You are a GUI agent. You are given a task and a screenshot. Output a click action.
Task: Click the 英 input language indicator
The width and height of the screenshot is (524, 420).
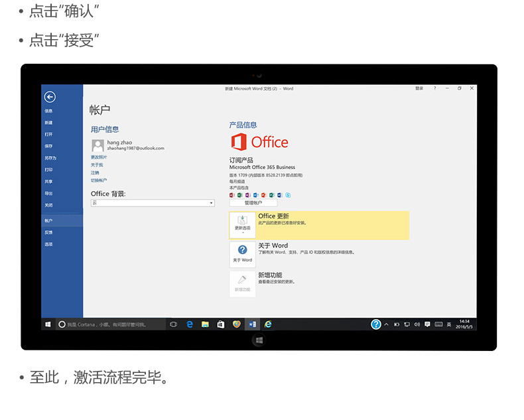(x=449, y=324)
